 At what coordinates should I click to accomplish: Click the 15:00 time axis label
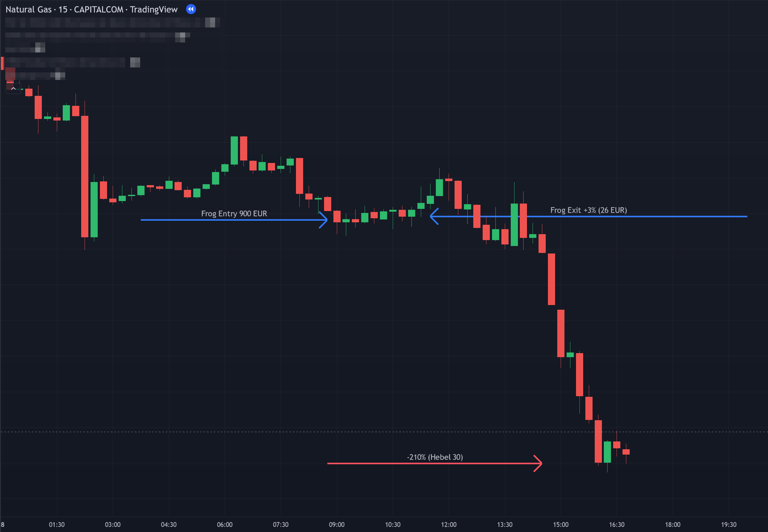(x=561, y=525)
